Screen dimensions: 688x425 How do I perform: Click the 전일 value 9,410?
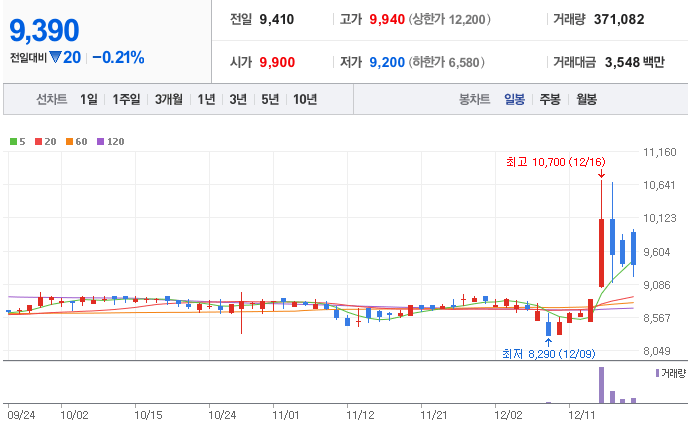pos(276,19)
